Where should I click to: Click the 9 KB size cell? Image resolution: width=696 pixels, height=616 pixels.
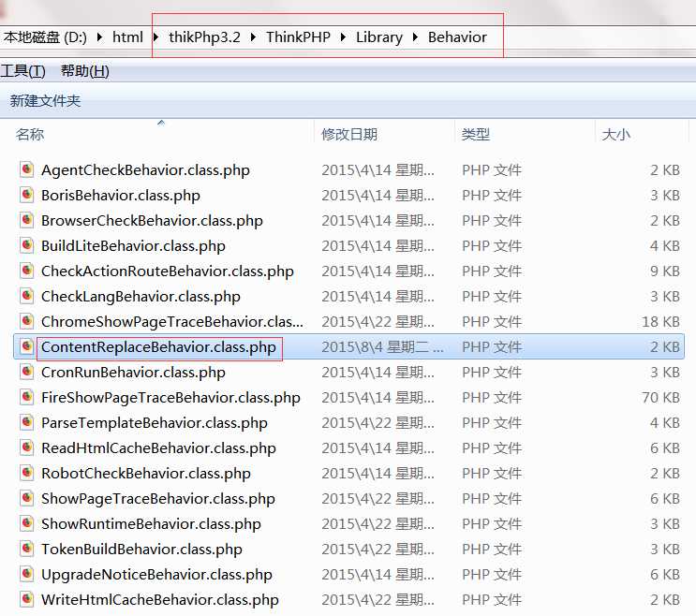[x=665, y=271]
